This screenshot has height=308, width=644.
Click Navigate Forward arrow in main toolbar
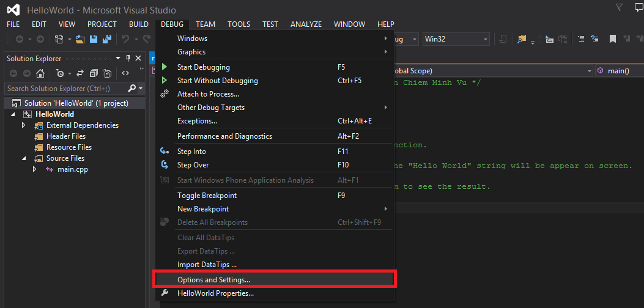point(40,39)
